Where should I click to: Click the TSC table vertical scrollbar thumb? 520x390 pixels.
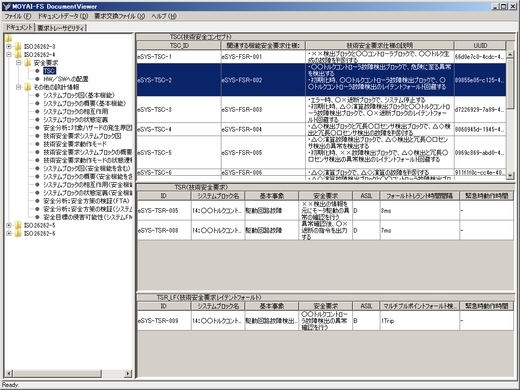tap(510, 83)
